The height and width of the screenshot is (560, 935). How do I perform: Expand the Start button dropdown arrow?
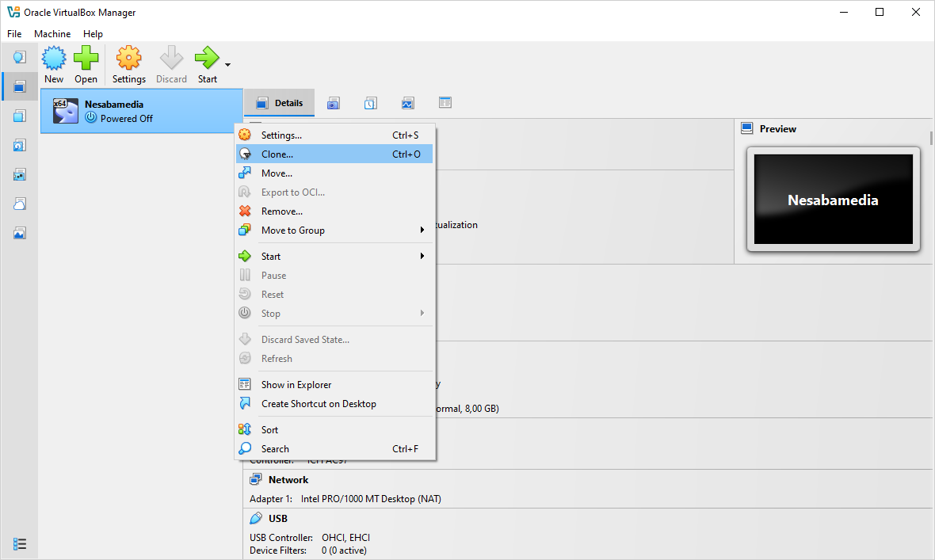coord(228,65)
